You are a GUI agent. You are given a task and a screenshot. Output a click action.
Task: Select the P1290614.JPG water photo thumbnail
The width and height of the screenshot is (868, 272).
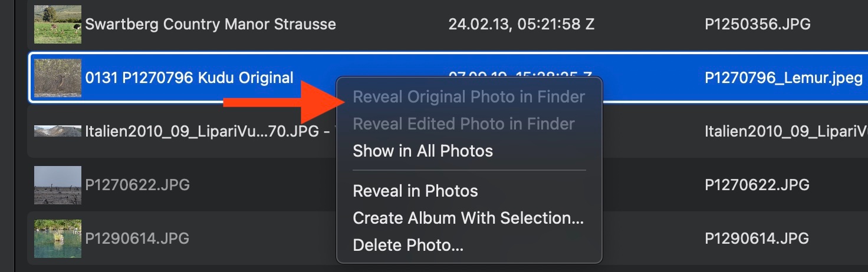pyautogui.click(x=57, y=238)
